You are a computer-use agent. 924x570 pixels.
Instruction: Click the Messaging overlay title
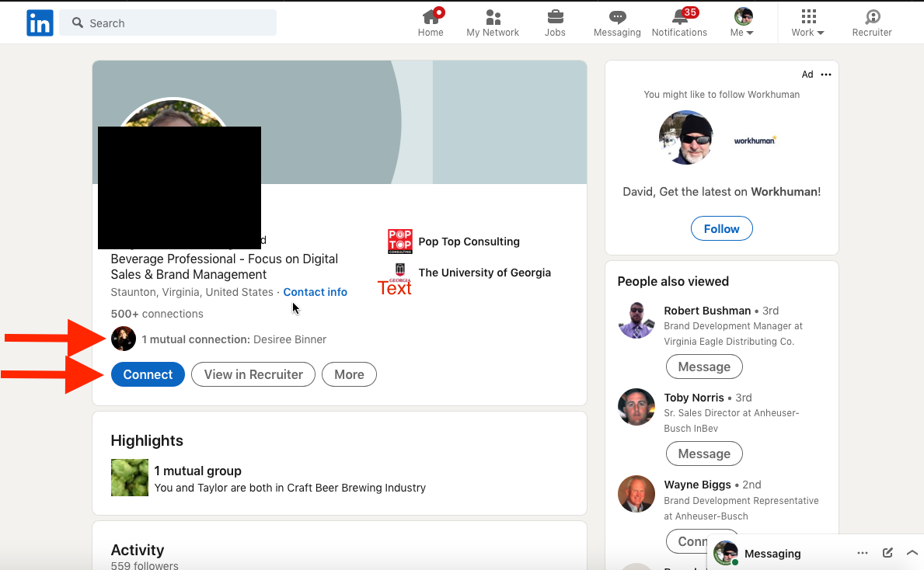coord(772,554)
